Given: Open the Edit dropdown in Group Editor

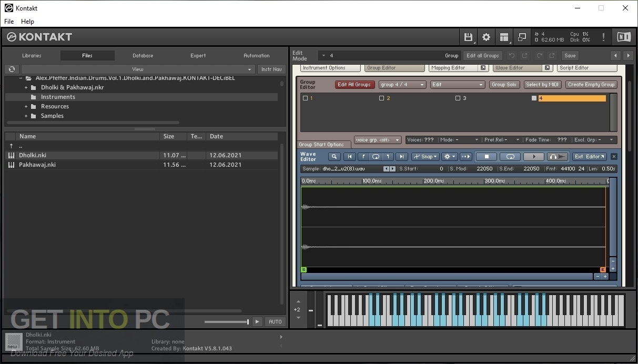Looking at the screenshot, I should click(x=457, y=84).
